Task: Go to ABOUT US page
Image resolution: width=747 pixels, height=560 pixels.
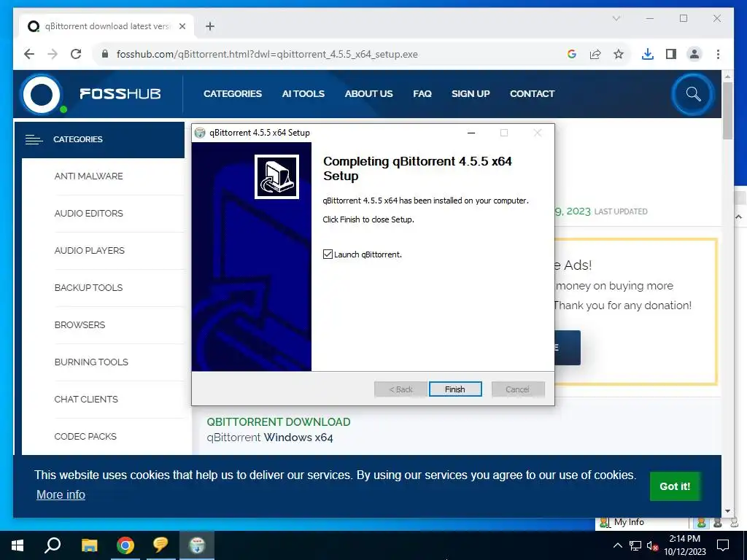Action: point(368,94)
